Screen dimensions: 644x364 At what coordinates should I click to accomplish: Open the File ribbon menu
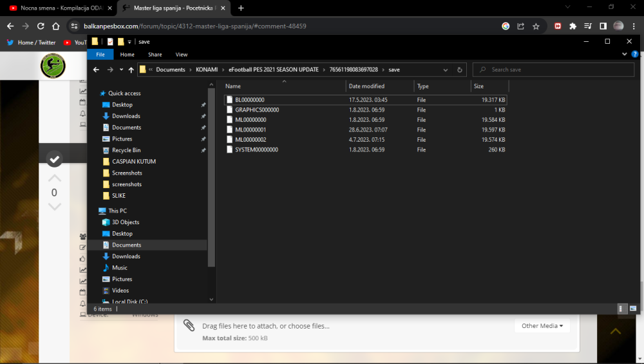click(100, 55)
